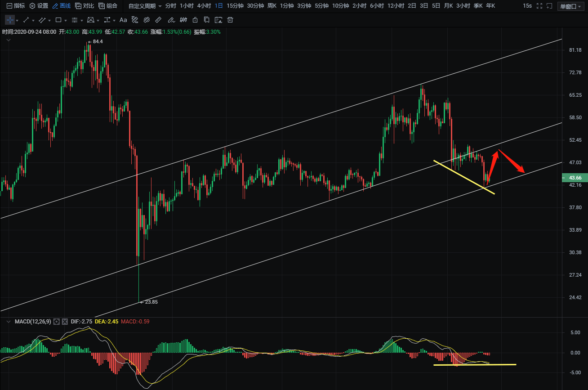The height and width of the screenshot is (390, 588).
Task: Switch to 周K weekly chart
Action: tap(272, 6)
